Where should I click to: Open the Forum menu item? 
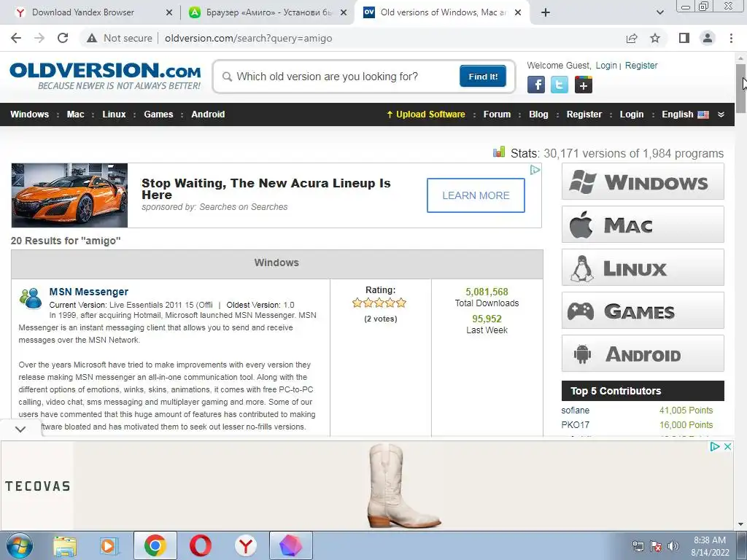[x=497, y=114]
